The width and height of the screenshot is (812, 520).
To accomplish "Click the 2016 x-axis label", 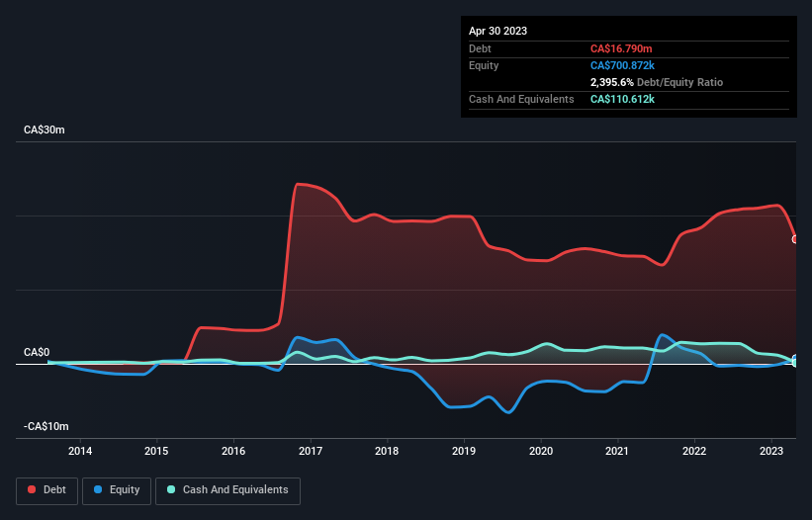I will [233, 451].
